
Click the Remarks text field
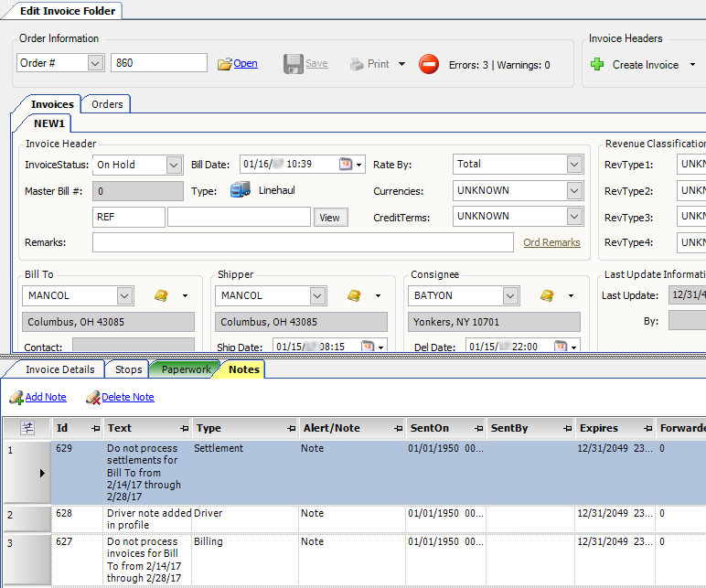(303, 242)
